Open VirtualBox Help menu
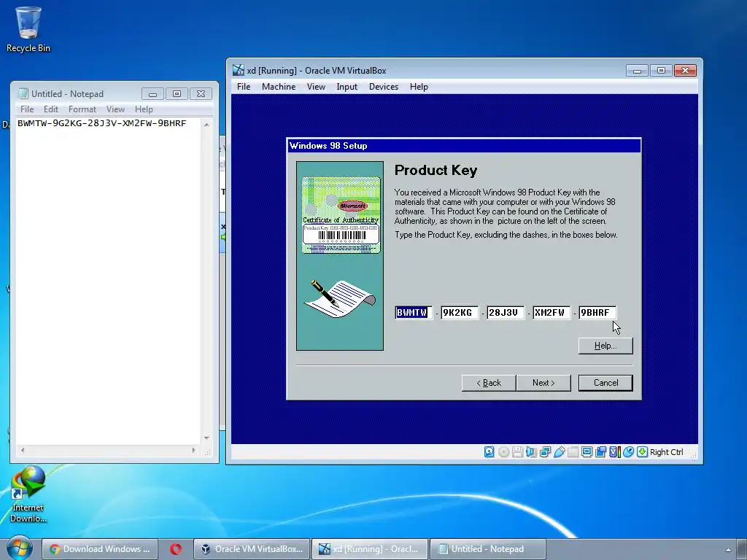This screenshot has width=747, height=560. (x=419, y=87)
